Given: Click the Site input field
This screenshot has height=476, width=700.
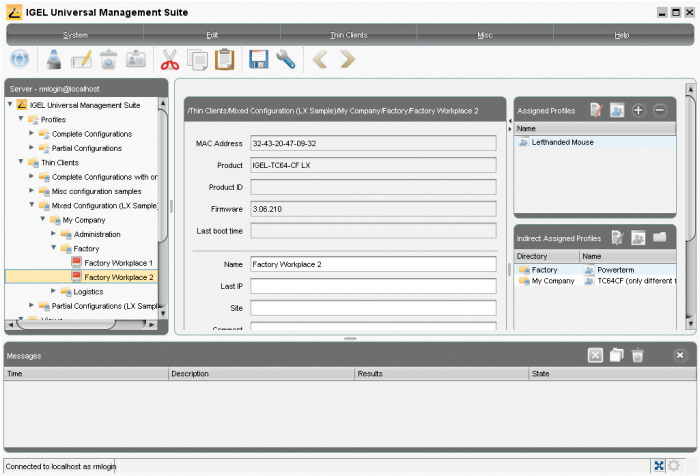Looking at the screenshot, I should pyautogui.click(x=373, y=308).
